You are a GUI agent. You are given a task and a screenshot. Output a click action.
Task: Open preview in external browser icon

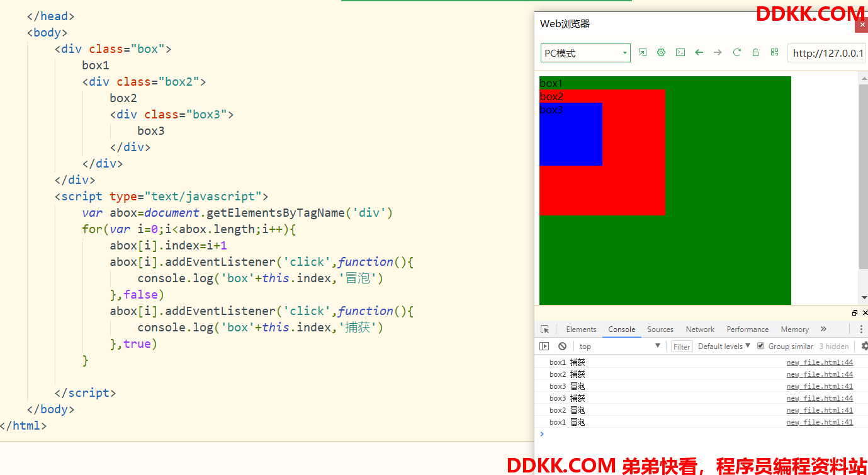[x=643, y=53]
